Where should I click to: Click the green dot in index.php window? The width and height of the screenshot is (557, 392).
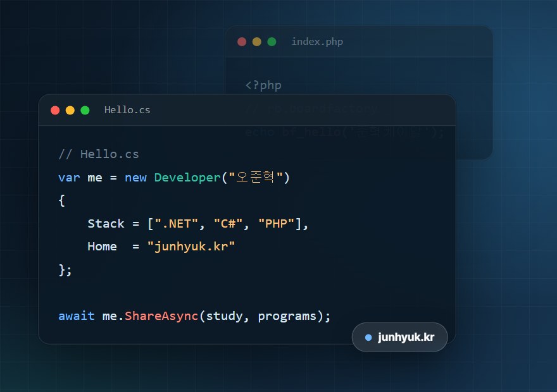[272, 42]
